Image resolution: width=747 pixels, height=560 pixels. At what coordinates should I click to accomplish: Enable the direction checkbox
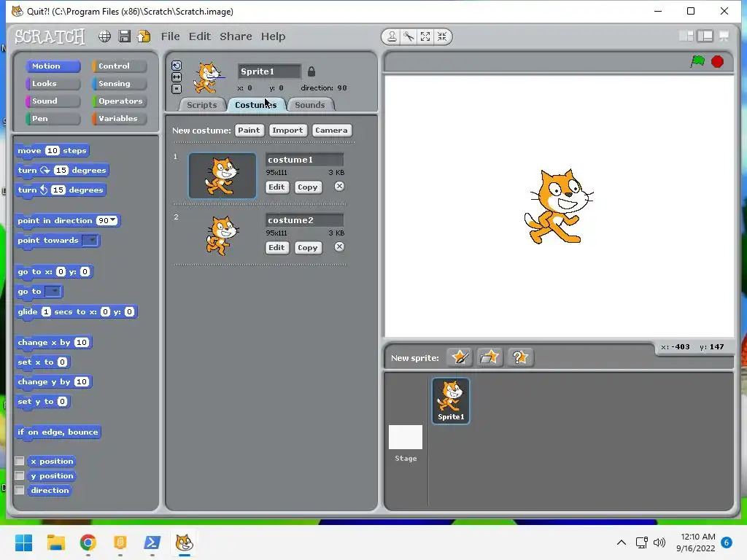(20, 490)
